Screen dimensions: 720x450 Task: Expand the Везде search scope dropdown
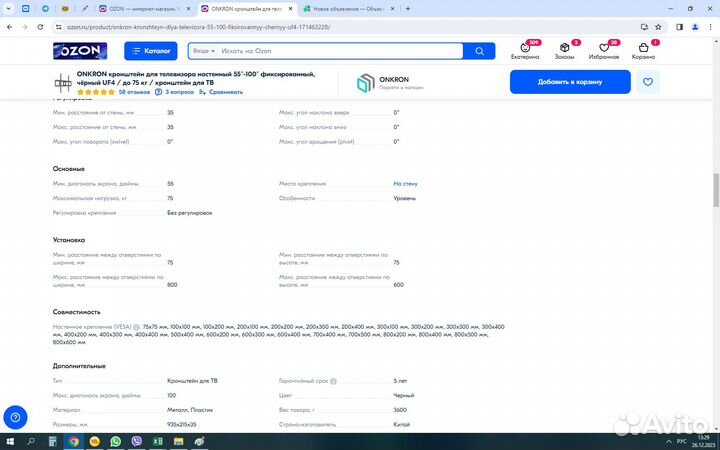tap(203, 51)
